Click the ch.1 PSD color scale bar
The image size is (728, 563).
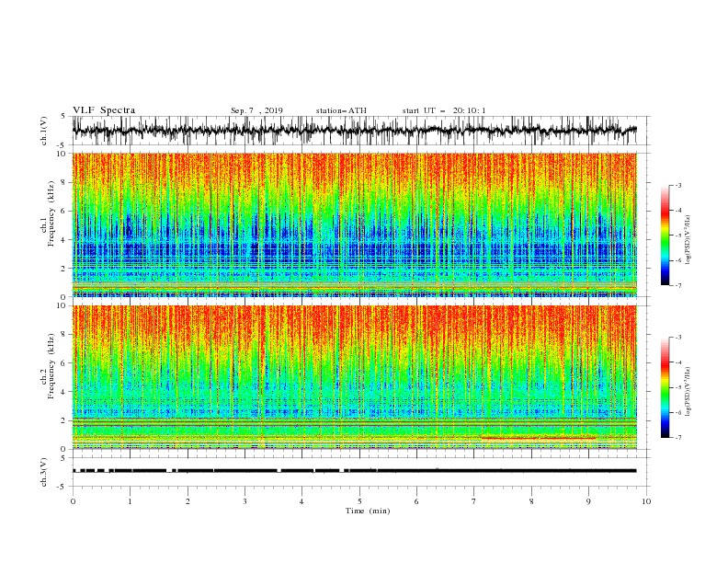pos(665,236)
